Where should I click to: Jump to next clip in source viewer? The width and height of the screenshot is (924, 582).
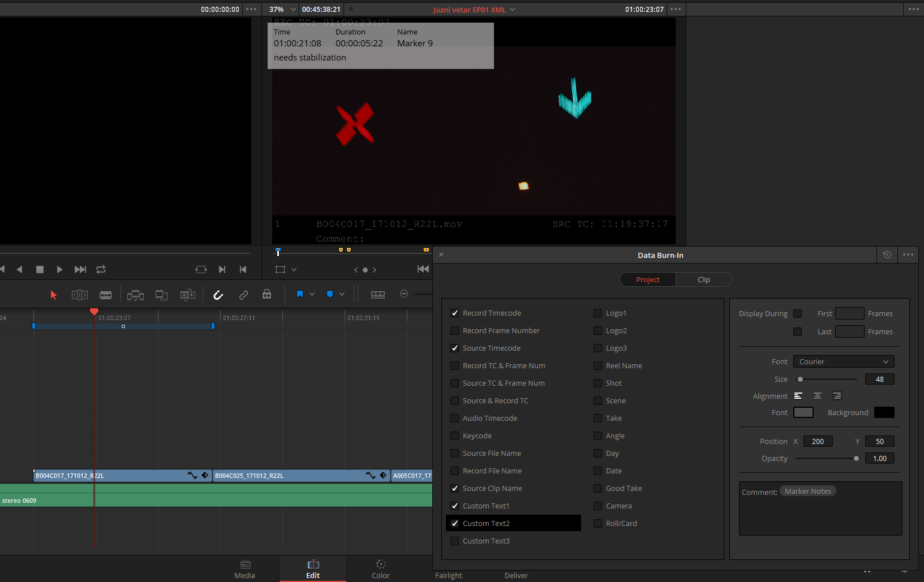tap(80, 270)
